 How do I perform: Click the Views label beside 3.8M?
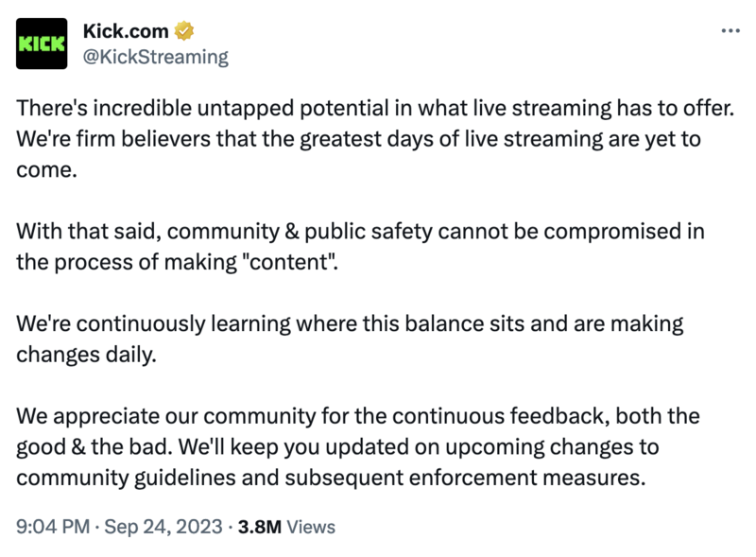click(311, 527)
